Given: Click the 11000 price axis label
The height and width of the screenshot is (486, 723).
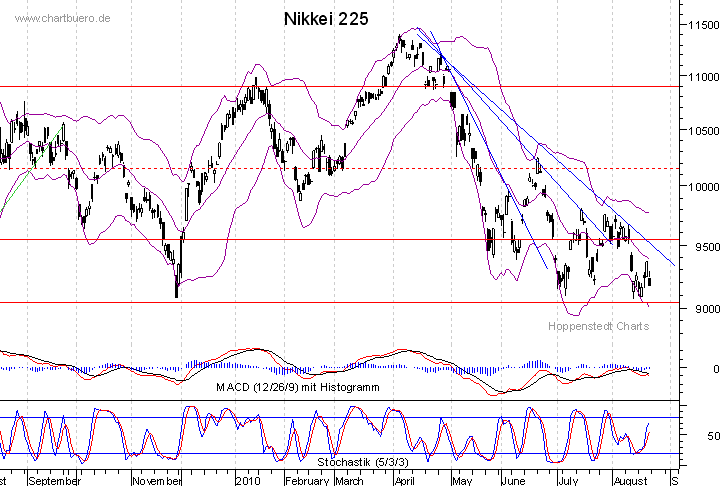Looking at the screenshot, I should [x=704, y=77].
